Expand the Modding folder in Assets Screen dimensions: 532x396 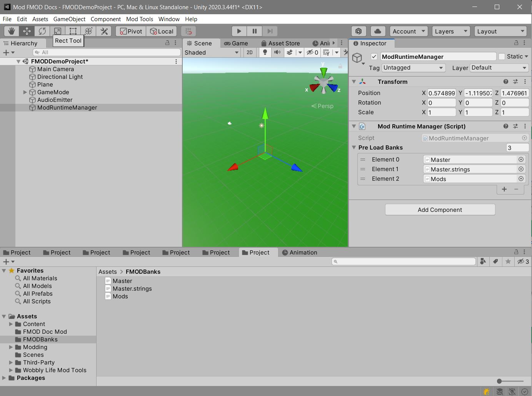coord(10,347)
